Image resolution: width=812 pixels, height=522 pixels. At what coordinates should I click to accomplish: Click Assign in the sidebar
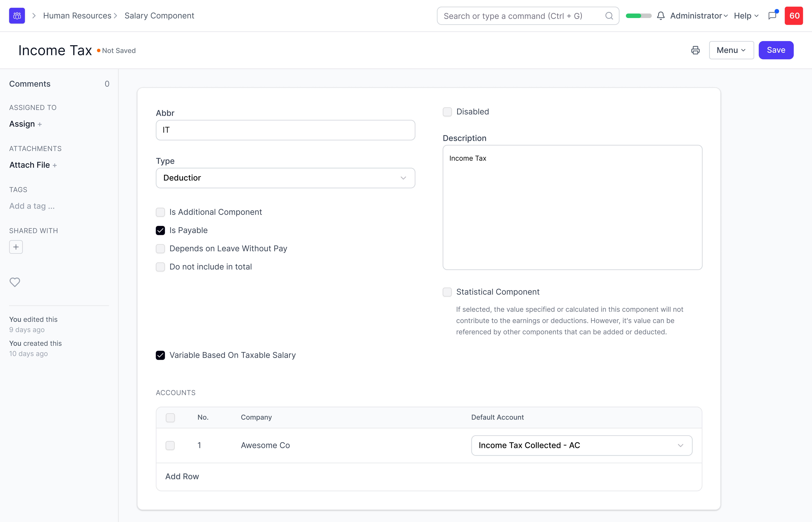(22, 124)
